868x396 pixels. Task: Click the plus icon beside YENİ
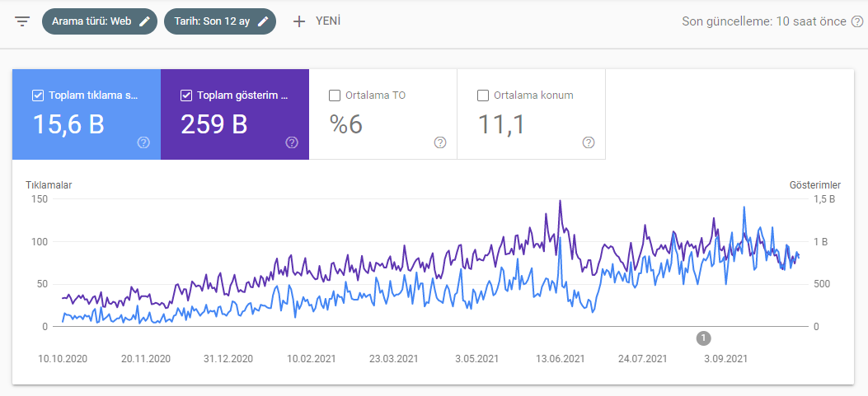299,21
